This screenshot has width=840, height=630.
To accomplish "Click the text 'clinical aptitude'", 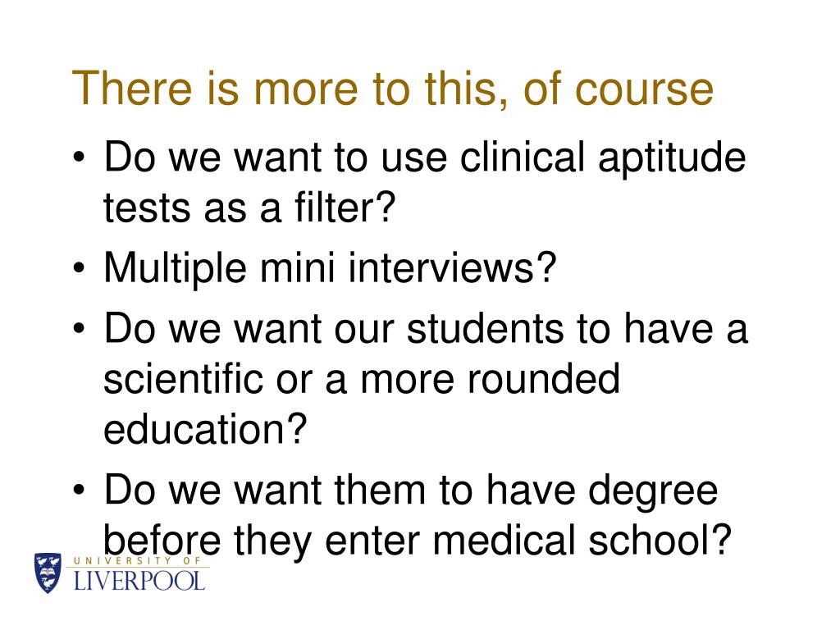I will click(603, 158).
